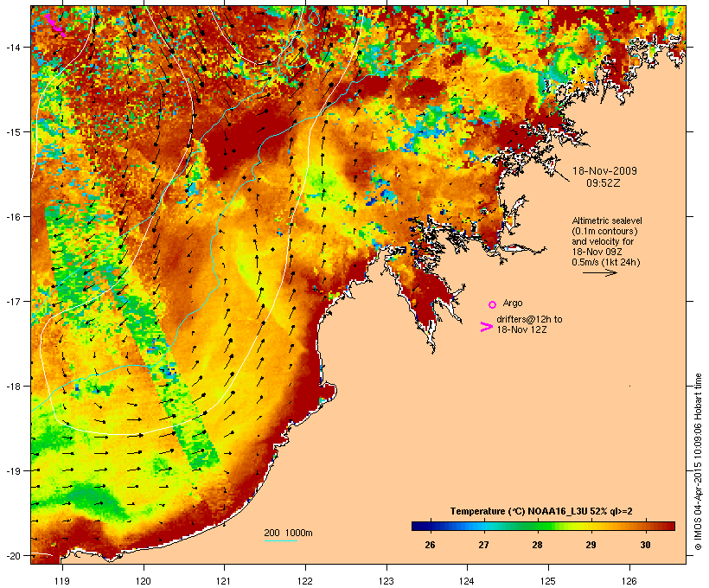Screen dimensions: 709x588
Task: Click the 'and velocity for' legend line
Action: pos(603,241)
